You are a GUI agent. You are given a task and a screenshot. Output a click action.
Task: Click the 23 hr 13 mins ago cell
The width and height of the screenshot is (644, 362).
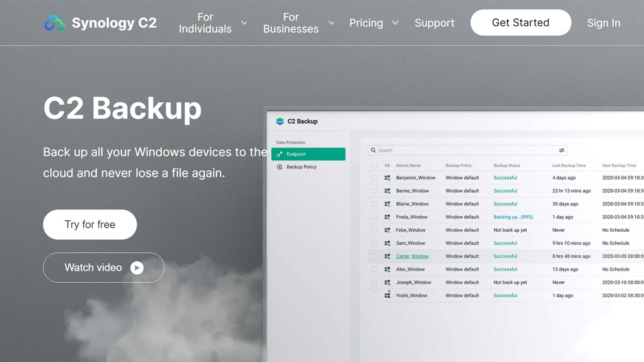pyautogui.click(x=572, y=191)
